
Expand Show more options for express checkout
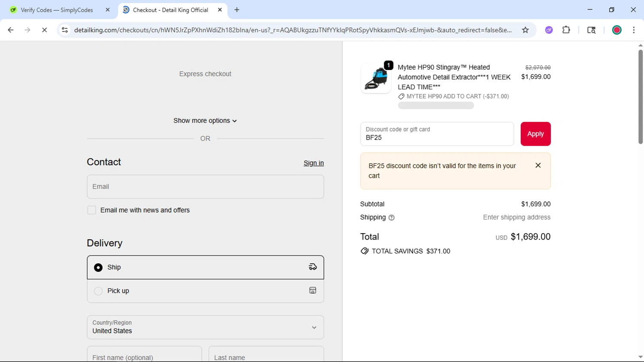pos(205,121)
